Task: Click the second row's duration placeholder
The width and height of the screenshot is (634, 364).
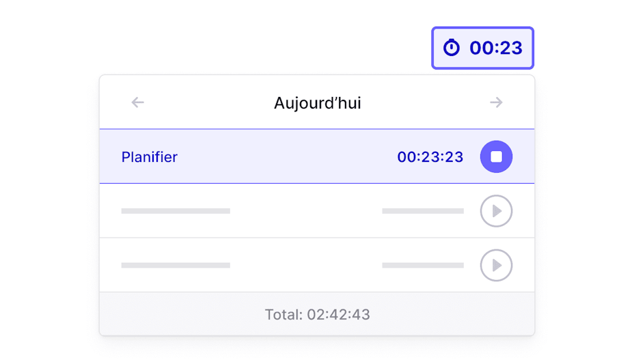Action: point(422,211)
